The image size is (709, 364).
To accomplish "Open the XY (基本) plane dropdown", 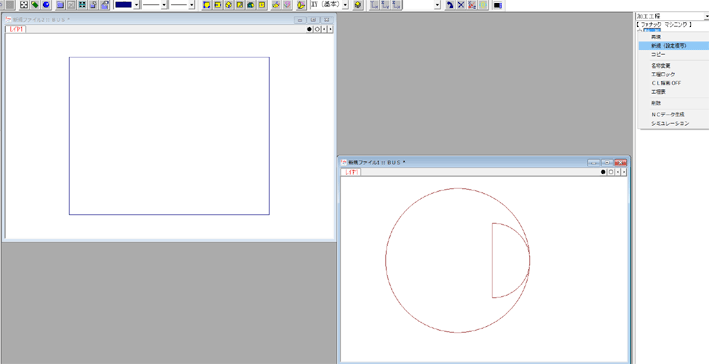I will 345,5.
